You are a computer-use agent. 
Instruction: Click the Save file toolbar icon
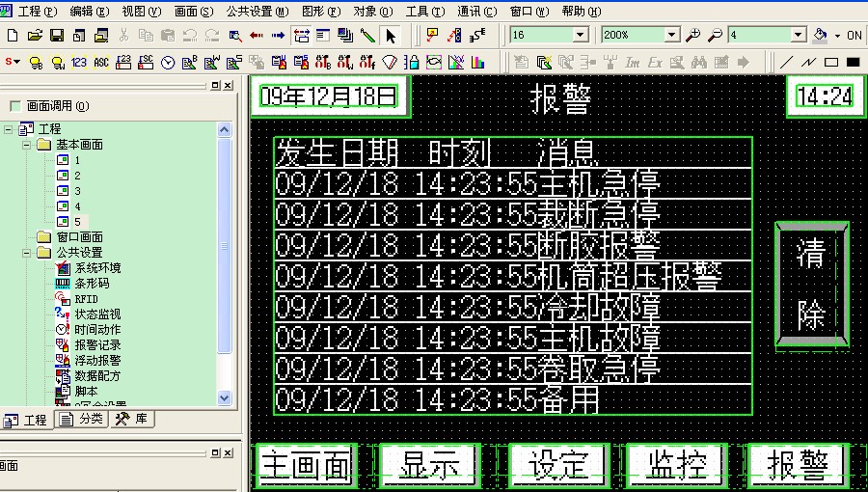(x=56, y=36)
